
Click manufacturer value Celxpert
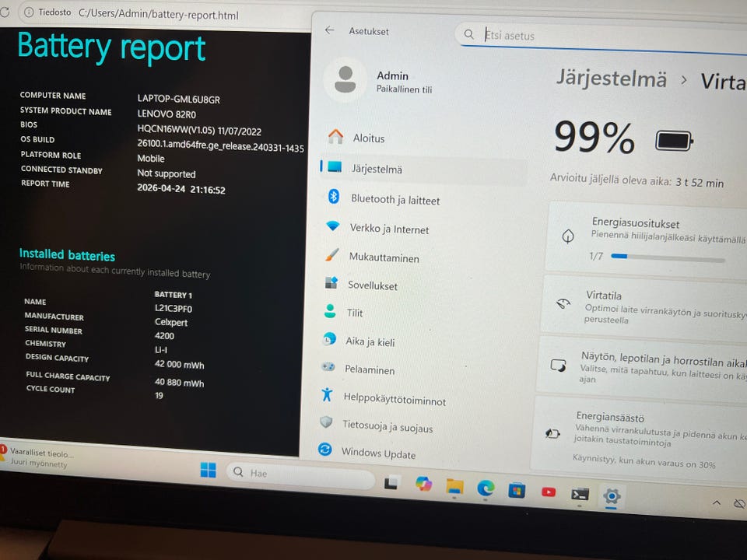click(x=171, y=322)
